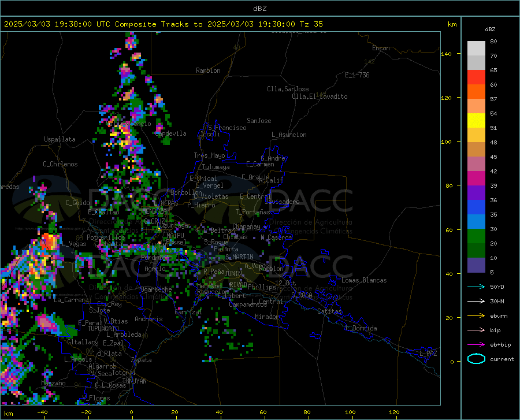Click the red storm core near L_Vegas
Viewport: 520px width, 420px height.
tap(50, 241)
